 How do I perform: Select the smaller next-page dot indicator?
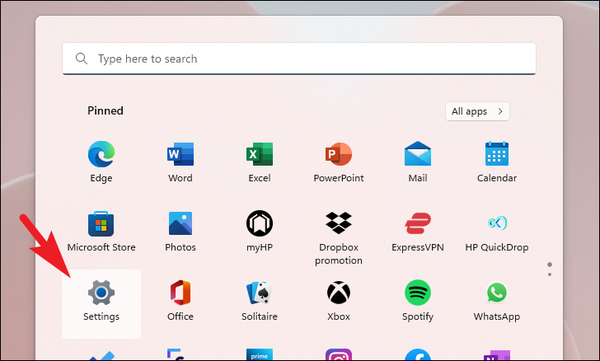(x=549, y=274)
